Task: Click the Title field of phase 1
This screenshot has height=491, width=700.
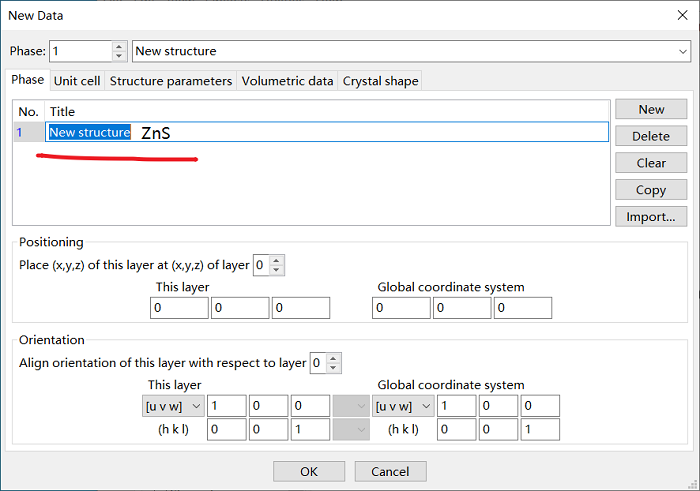Action: coord(327,132)
